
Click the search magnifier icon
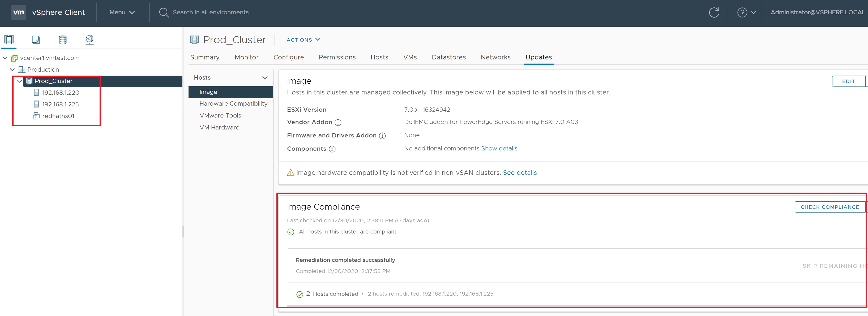[164, 13]
